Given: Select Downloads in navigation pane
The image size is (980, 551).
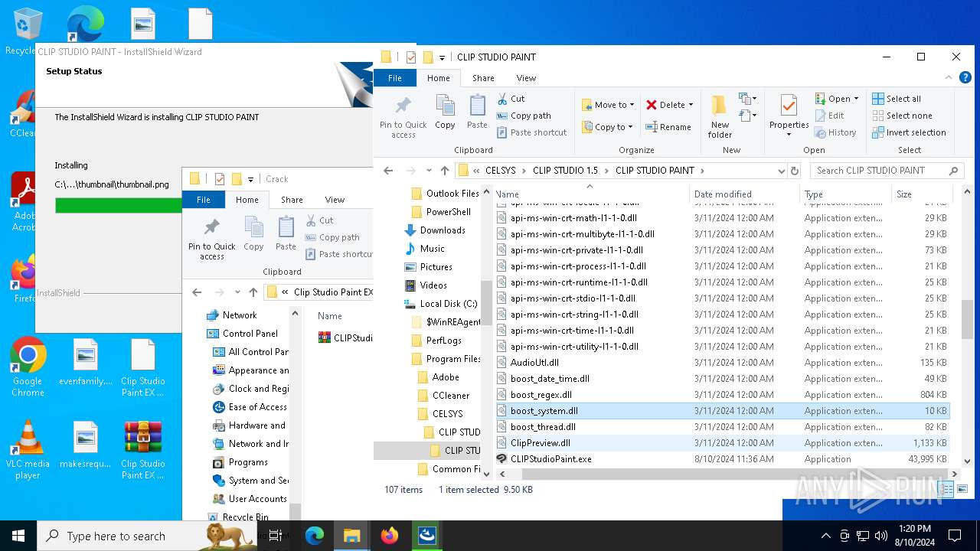Looking at the screenshot, I should point(442,230).
